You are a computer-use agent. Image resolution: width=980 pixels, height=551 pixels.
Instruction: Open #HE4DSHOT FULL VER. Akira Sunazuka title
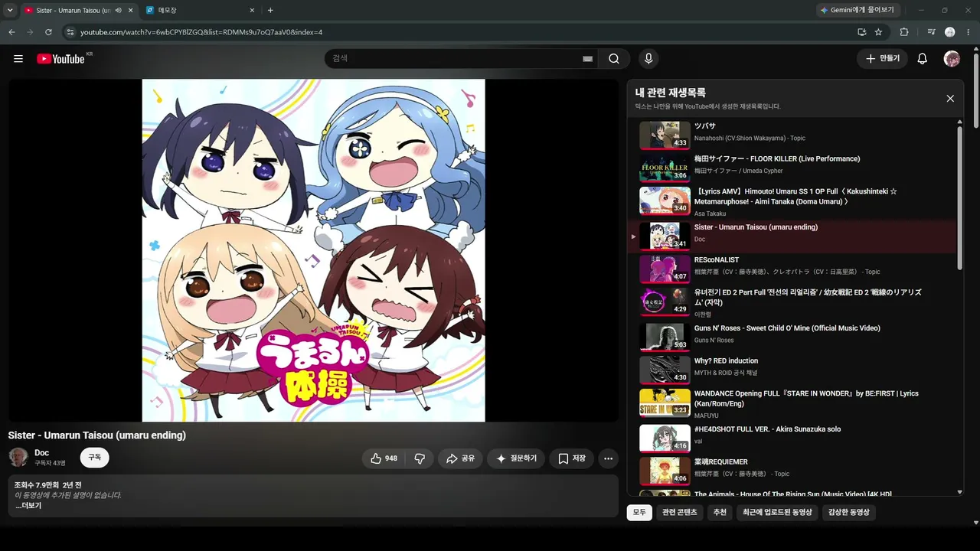point(767,429)
